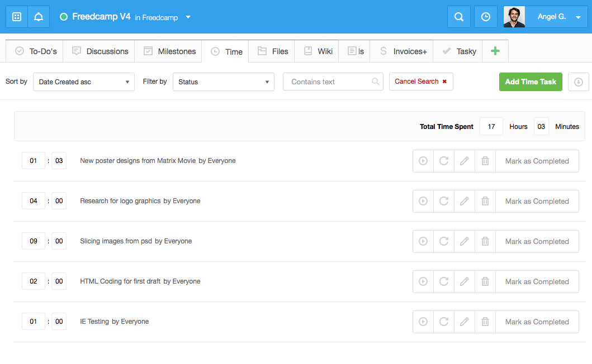Viewport: 592px width, 364px height.
Task: Expand the Freedcamp V4 project switcher arrow
Action: click(188, 17)
